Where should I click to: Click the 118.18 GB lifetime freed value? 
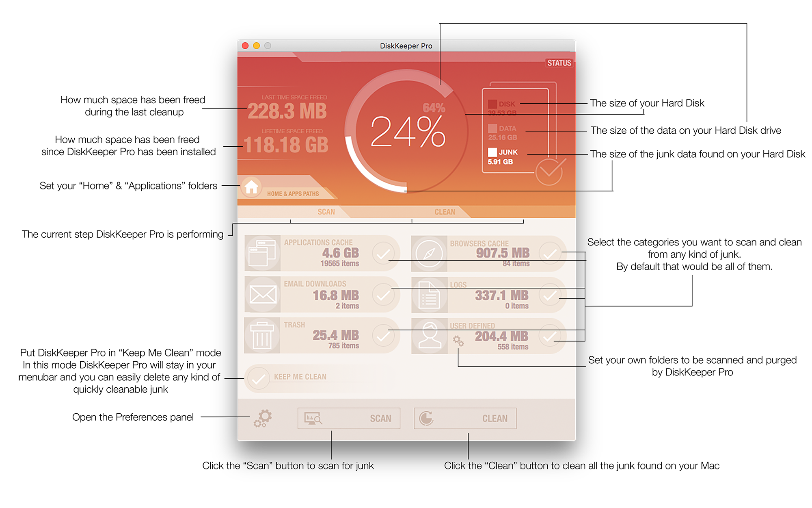(286, 145)
